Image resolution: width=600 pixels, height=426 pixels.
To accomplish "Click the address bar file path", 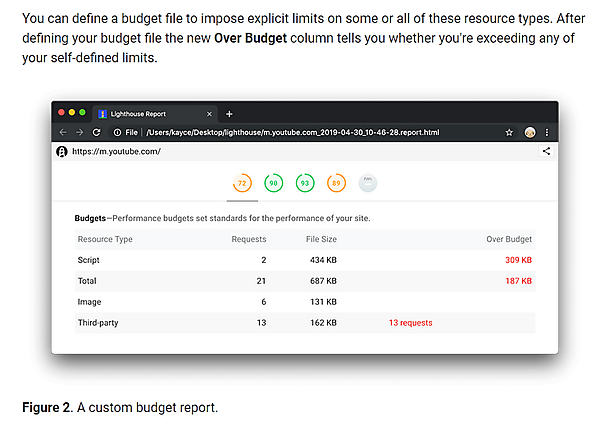I will click(x=292, y=132).
